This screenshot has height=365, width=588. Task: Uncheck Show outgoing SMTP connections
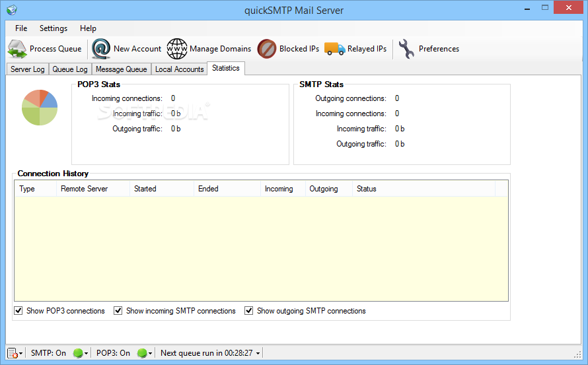click(x=248, y=311)
